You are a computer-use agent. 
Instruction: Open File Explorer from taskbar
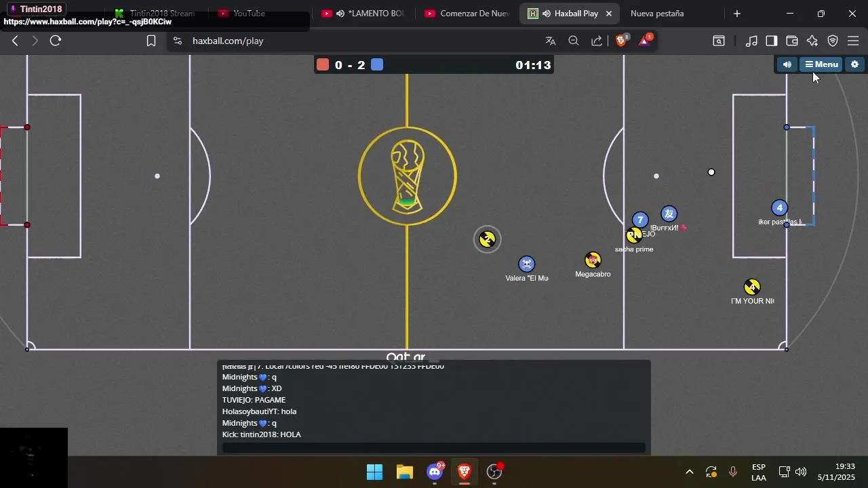[405, 472]
